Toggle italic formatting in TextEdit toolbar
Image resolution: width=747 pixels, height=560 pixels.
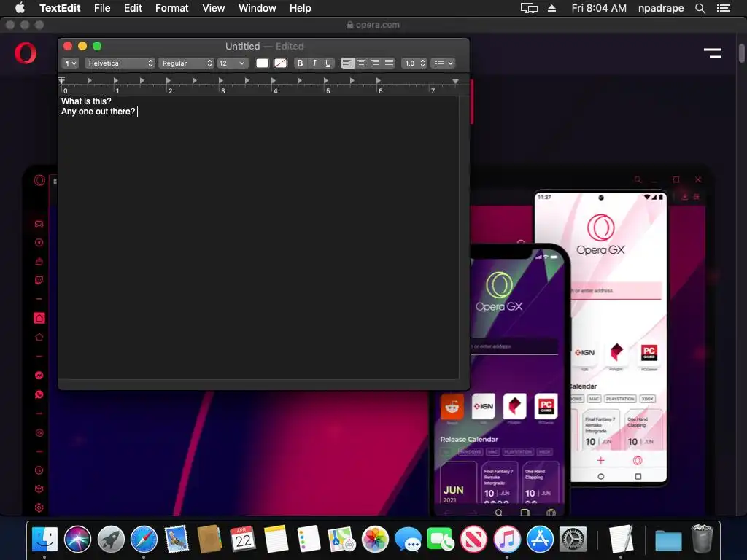tap(314, 63)
